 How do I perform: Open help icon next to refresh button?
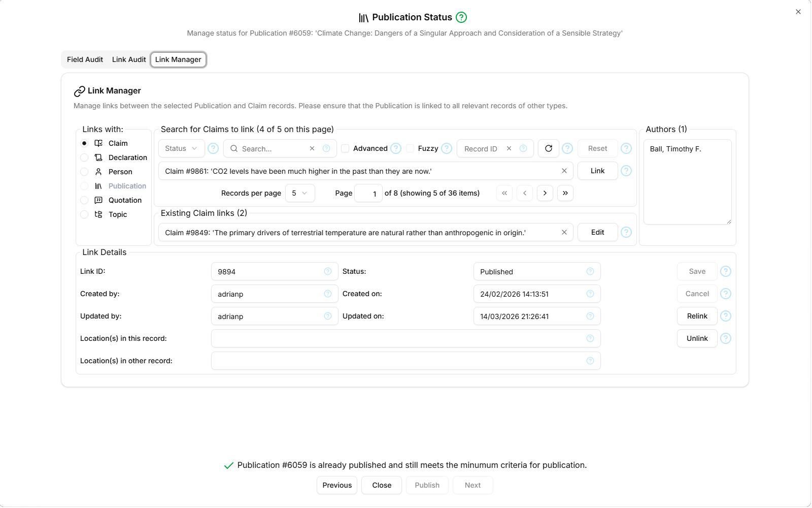pos(567,148)
